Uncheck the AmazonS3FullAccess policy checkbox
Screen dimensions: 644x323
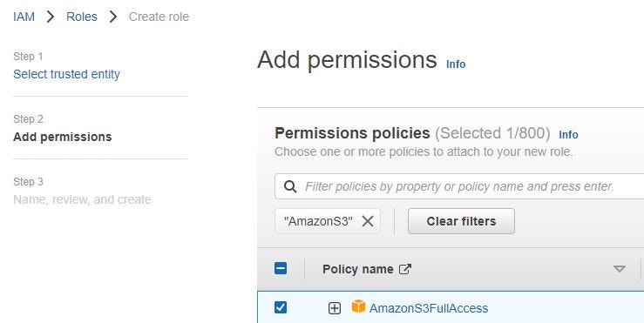281,307
